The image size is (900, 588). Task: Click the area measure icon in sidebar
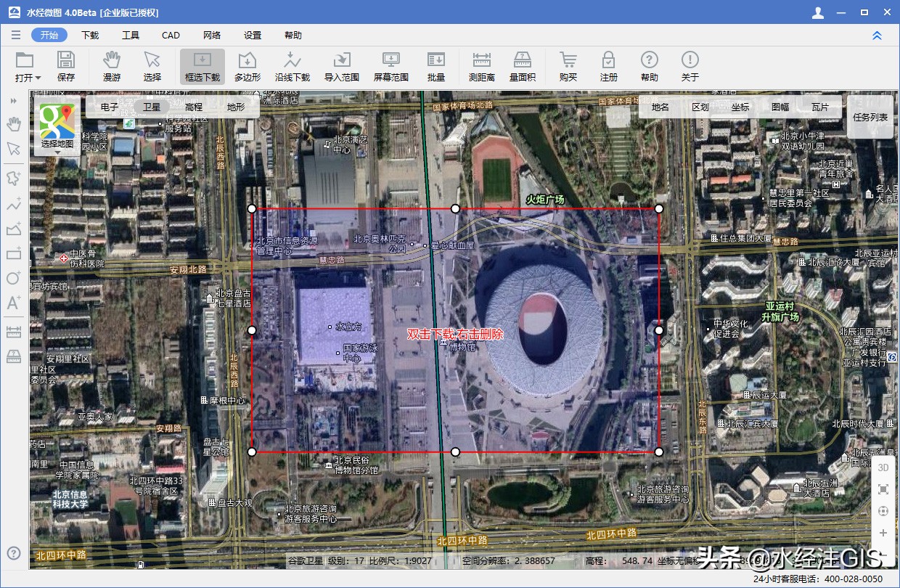(x=14, y=356)
